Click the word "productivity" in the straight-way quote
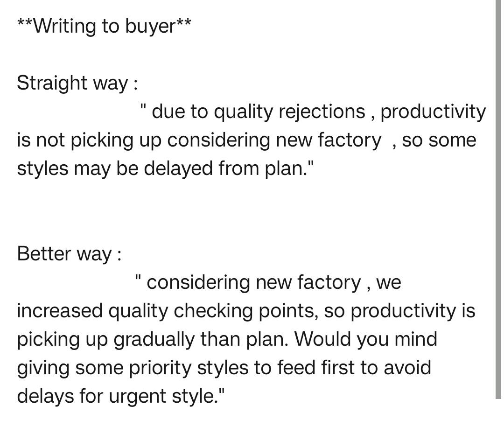The height and width of the screenshot is (427, 504). (433, 112)
